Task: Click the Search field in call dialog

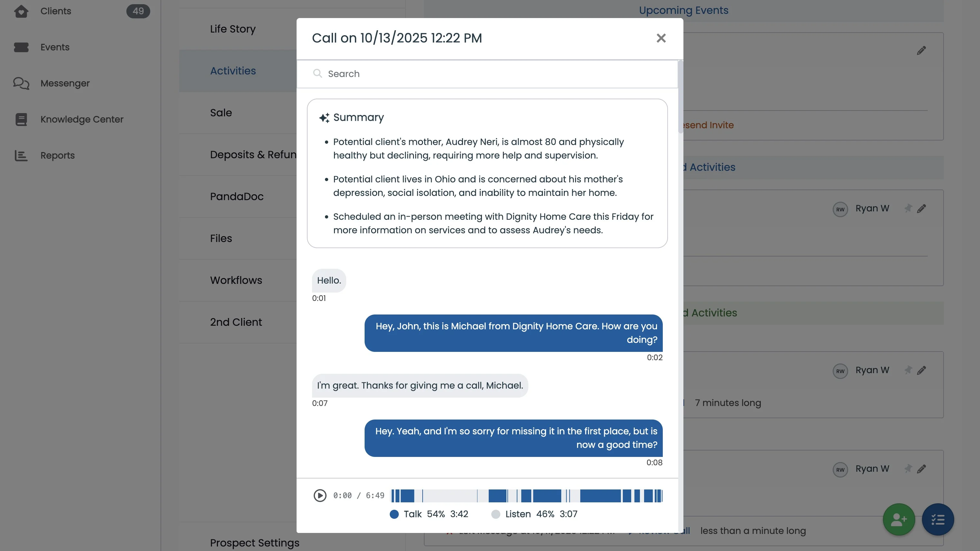Action: tap(487, 74)
